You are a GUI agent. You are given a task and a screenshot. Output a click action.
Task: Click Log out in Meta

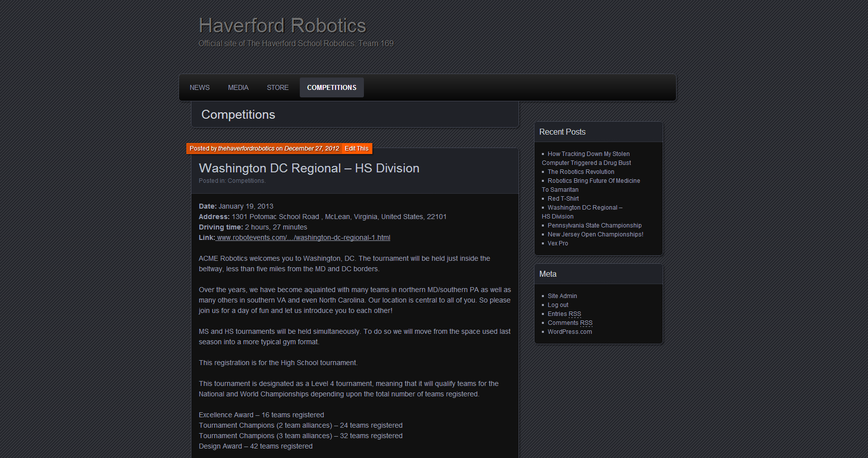tap(558, 305)
